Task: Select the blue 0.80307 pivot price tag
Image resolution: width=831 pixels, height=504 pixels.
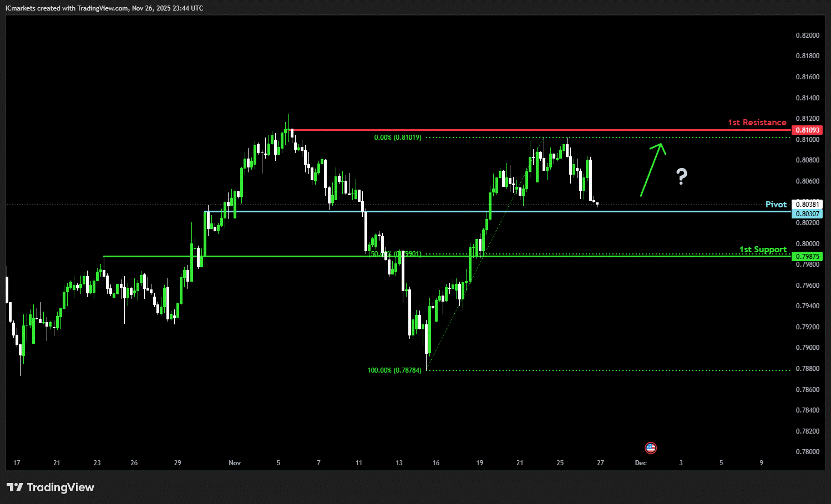Action: pos(807,214)
